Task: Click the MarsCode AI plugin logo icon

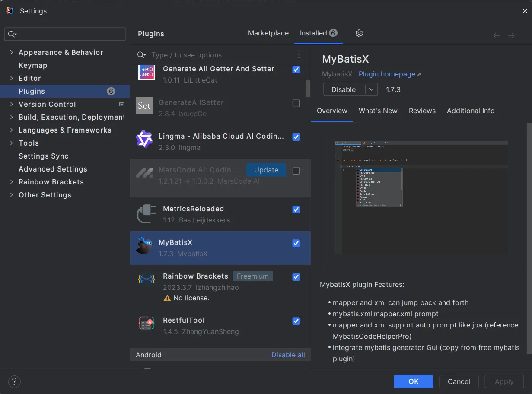Action: [x=144, y=173]
